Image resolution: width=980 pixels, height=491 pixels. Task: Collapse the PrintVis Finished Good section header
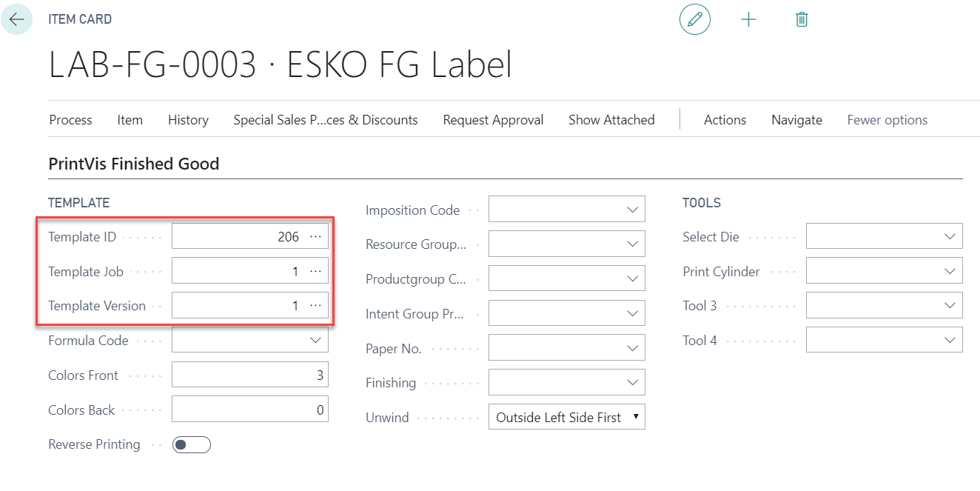(134, 164)
